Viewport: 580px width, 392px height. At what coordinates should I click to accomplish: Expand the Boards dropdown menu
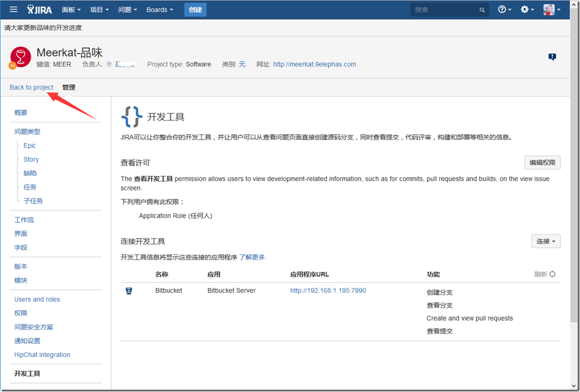pyautogui.click(x=160, y=10)
